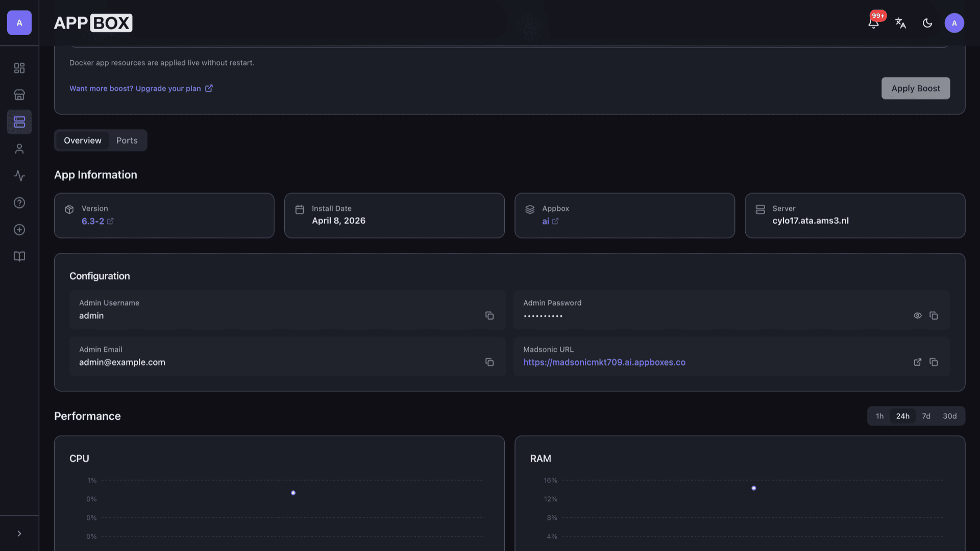Select the 1h performance range
This screenshot has height=551, width=980.
coord(879,416)
